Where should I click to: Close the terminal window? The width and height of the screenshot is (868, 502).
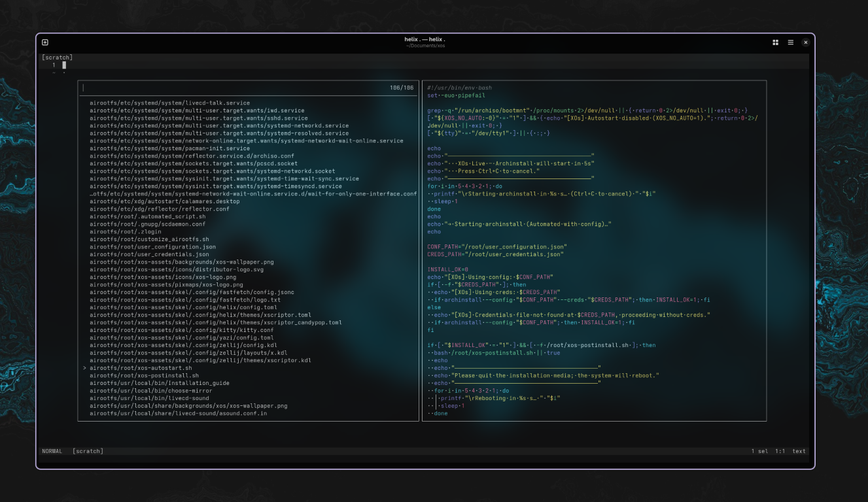(805, 42)
